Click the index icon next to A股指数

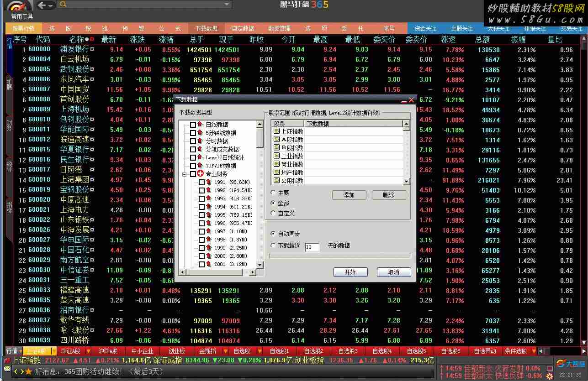coord(276,140)
